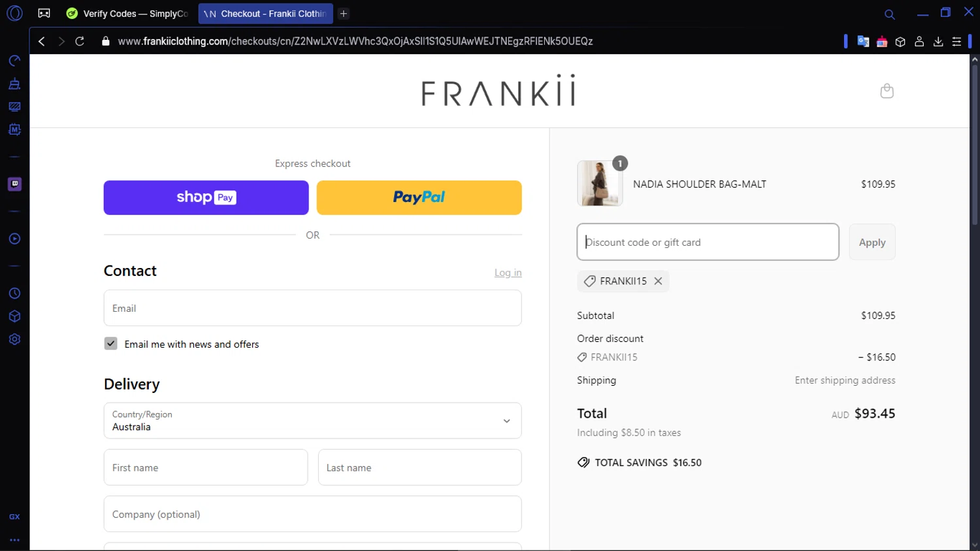Open Twitch panel in sidebar

[x=14, y=184]
